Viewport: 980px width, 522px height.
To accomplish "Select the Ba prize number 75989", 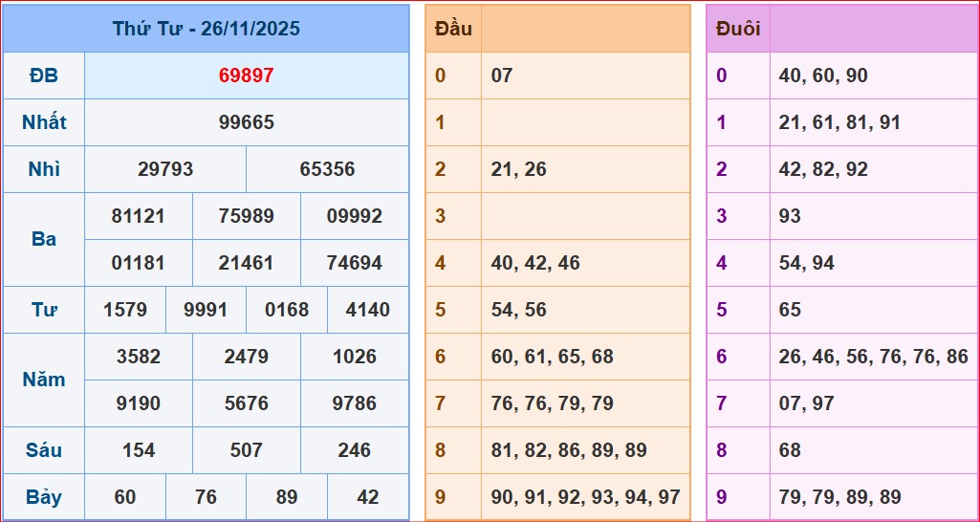I will [247, 216].
